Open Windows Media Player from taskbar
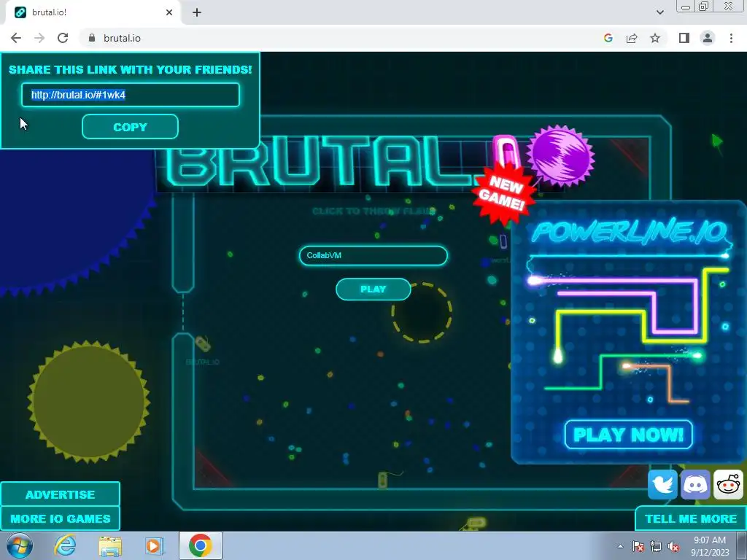Screen dimensions: 747x560 coord(154,545)
